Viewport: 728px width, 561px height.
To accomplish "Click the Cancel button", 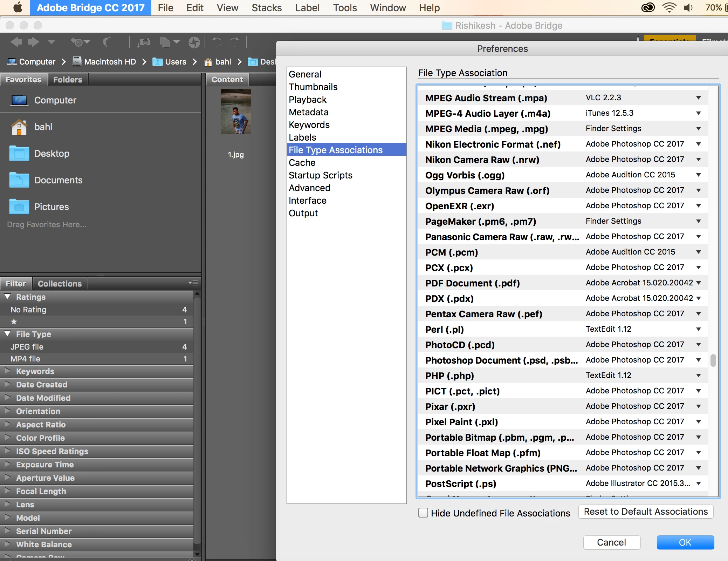I will point(611,542).
